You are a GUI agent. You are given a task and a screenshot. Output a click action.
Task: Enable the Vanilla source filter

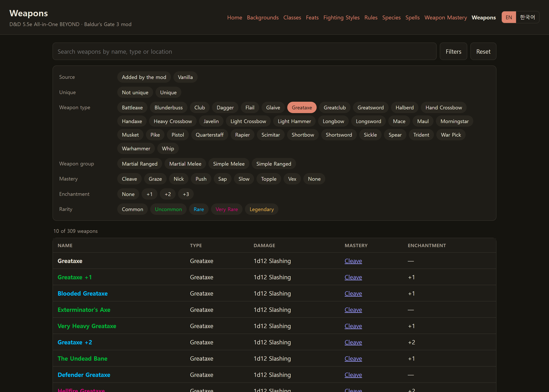pos(185,77)
